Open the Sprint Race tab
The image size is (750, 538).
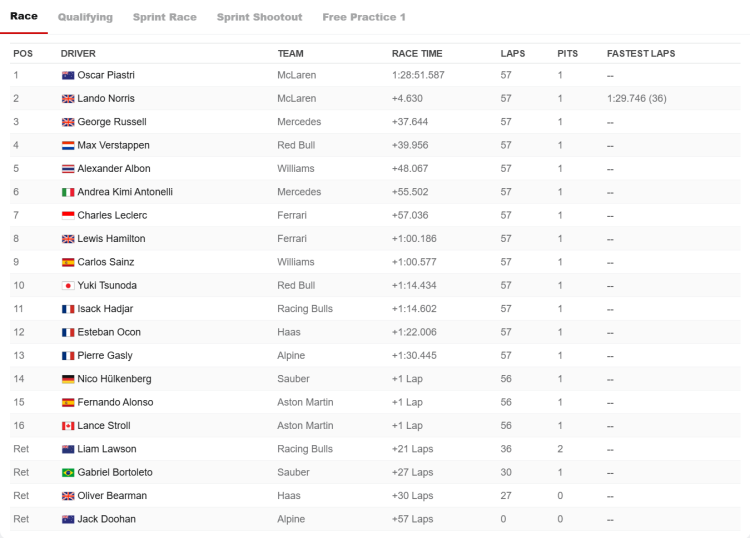(165, 17)
